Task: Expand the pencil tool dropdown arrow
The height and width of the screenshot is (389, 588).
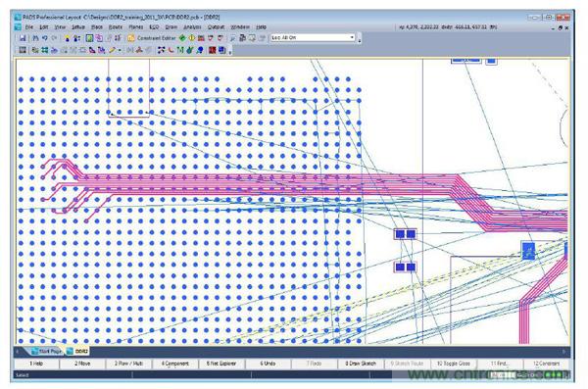Action: 120,50
